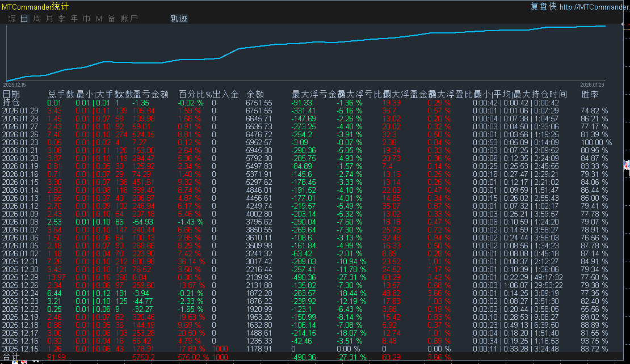630x364 pixels.
Task: Select the 2025.12.31 row date
Action: [20, 261]
